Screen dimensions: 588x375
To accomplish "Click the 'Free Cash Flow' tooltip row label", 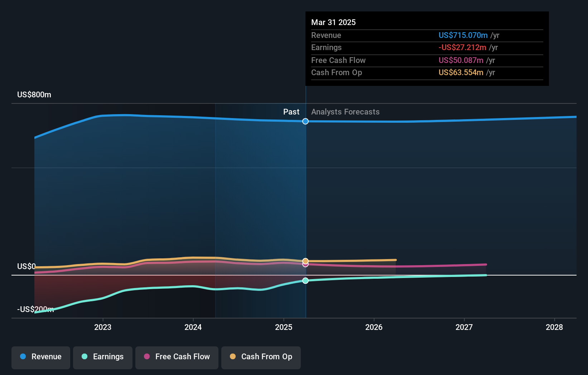I will tap(338, 60).
